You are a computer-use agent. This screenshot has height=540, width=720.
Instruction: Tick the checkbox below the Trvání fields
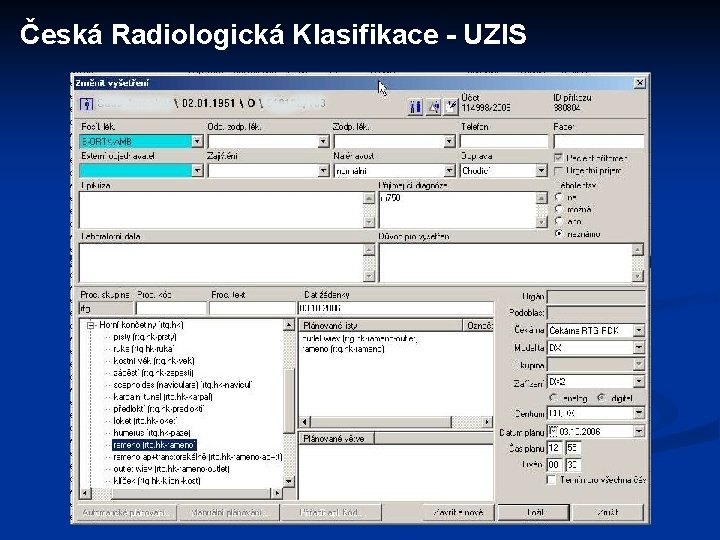(551, 480)
